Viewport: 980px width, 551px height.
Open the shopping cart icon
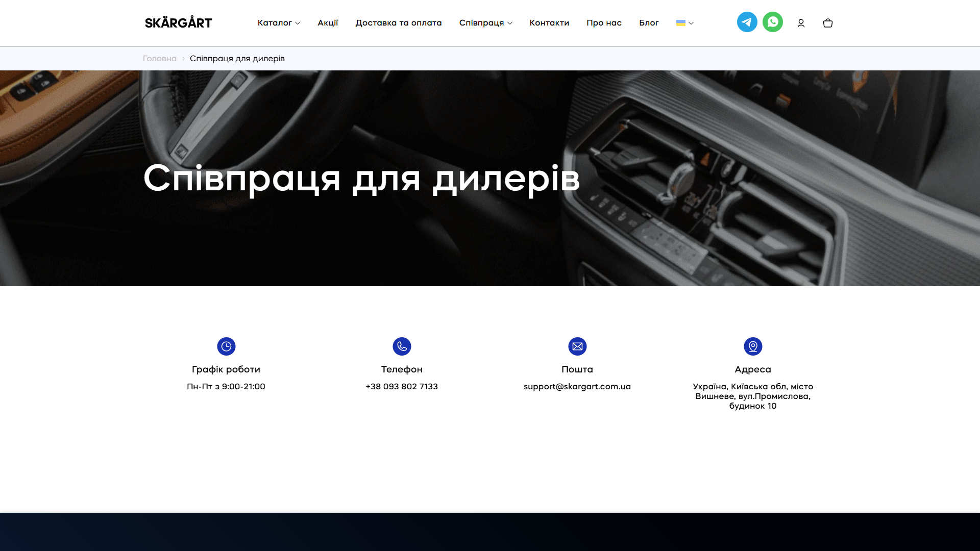(828, 23)
